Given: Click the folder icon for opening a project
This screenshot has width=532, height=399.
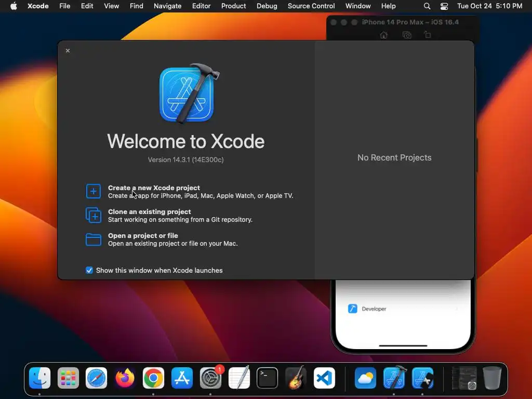Looking at the screenshot, I should (94, 239).
